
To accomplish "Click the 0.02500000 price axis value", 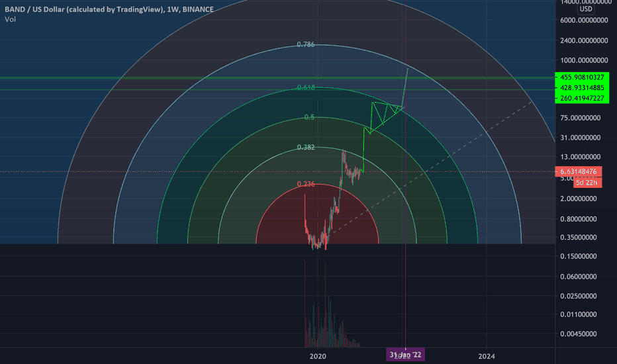I will (579, 296).
